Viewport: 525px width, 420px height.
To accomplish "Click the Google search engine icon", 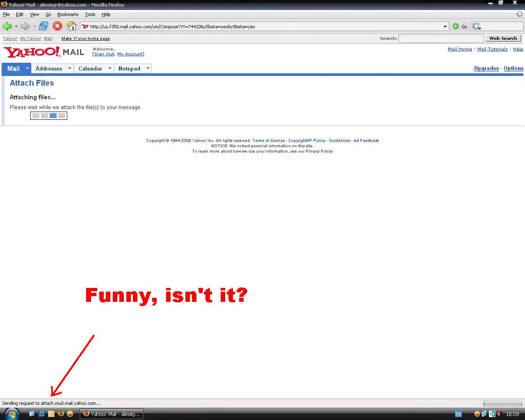I will click(x=476, y=26).
